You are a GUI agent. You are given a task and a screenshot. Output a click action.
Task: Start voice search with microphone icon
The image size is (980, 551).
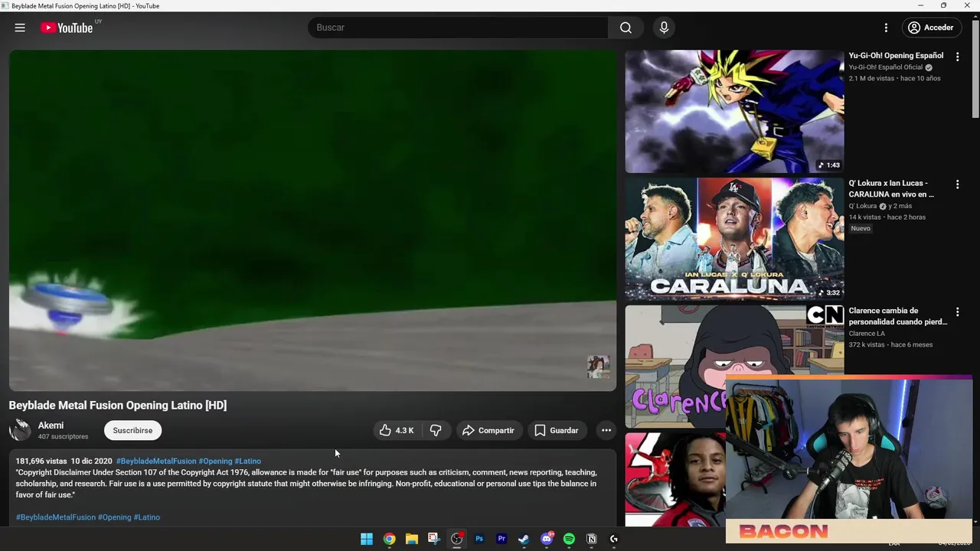pos(664,28)
